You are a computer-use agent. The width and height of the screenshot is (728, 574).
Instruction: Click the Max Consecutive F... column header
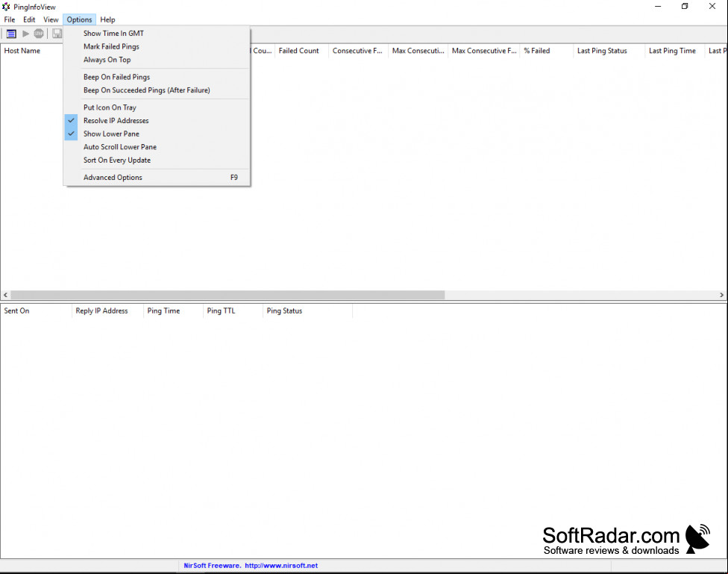click(x=484, y=51)
